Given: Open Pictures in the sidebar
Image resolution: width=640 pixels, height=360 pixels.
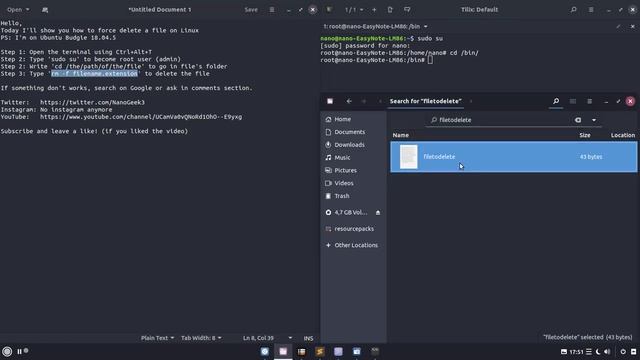Looking at the screenshot, I should (353, 170).
